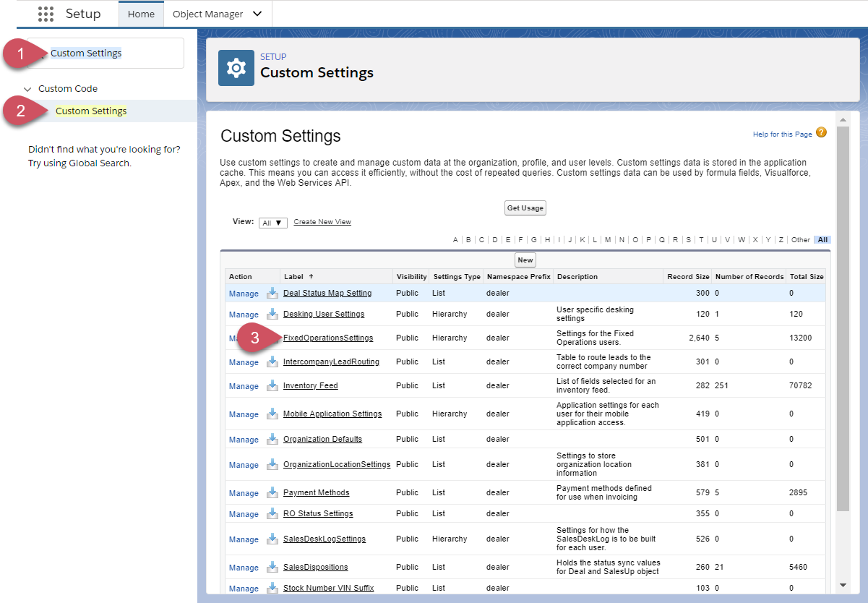Open the View dropdown set to All
Viewport: 868px width, 603px height.
273,223
